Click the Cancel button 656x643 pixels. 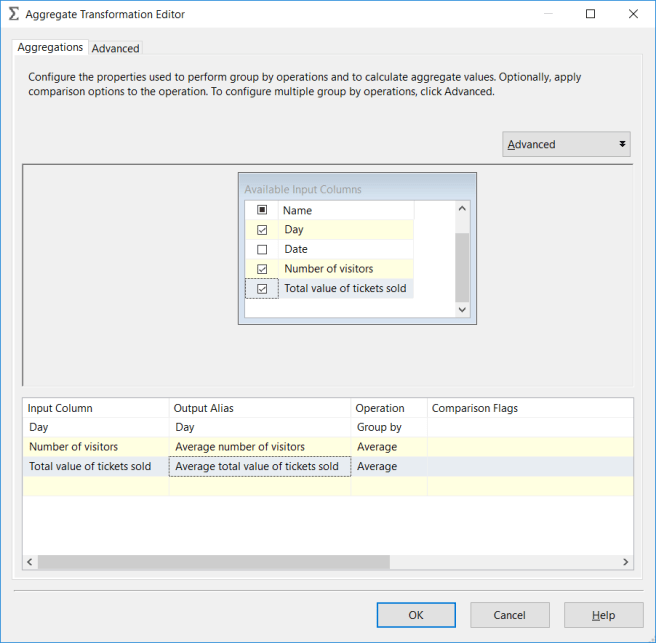click(x=510, y=615)
